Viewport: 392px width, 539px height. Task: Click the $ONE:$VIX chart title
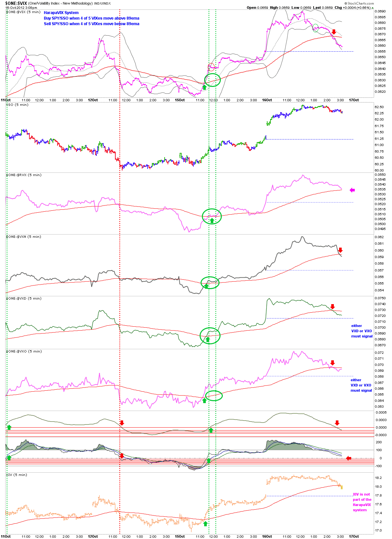(16, 3)
